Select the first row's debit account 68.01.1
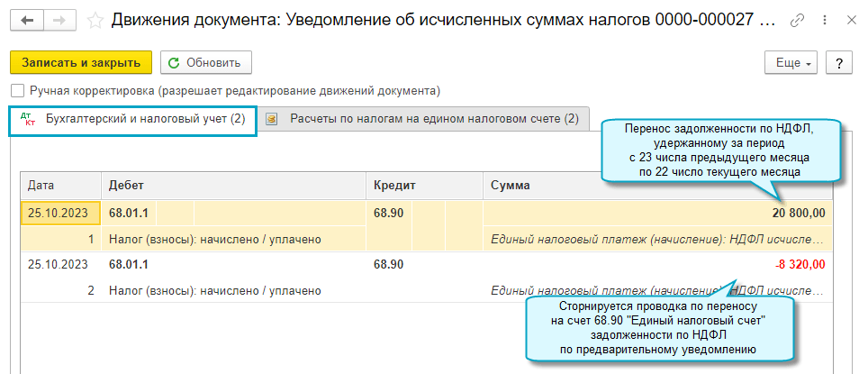The image size is (868, 374). (x=129, y=213)
